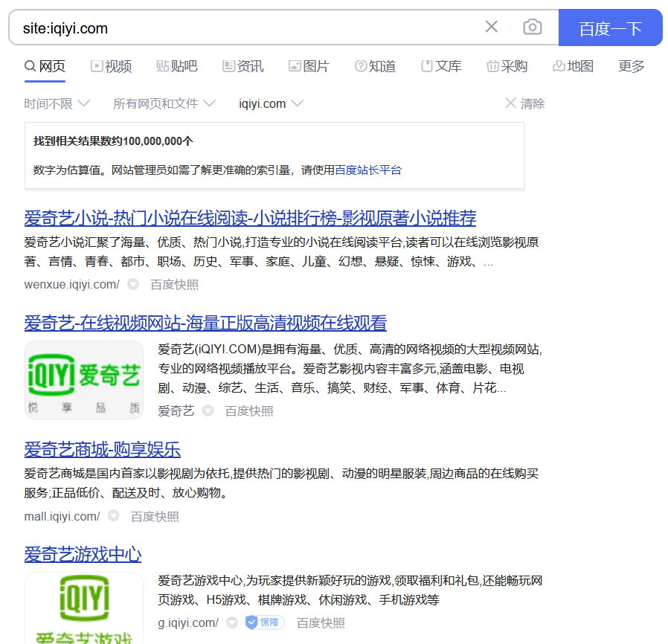Click the wenxue.iqiyi.com/ URL
Screen dimensions: 668x644
[x=71, y=284]
